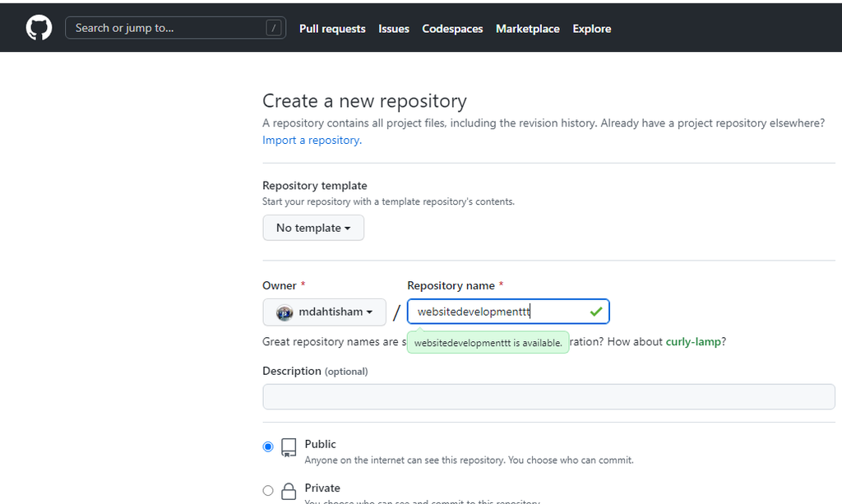The image size is (842, 504).
Task: Click the mdahtisham avatar image
Action: point(285,312)
